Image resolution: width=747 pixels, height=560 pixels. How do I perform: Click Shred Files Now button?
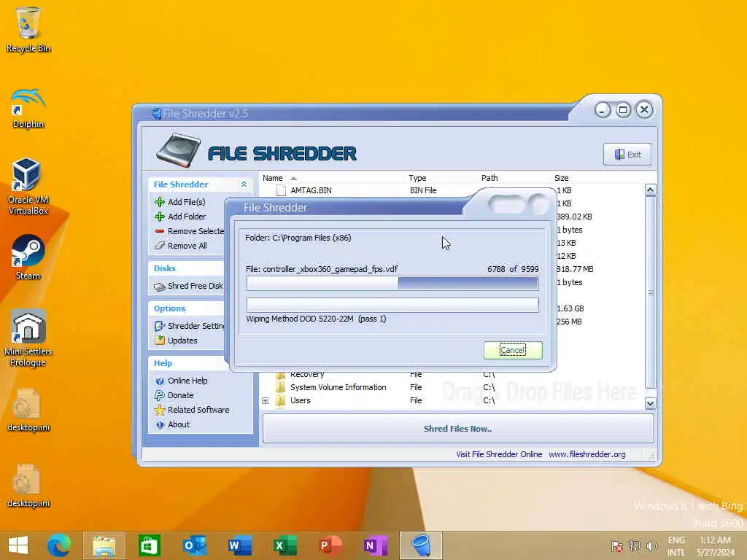457,429
